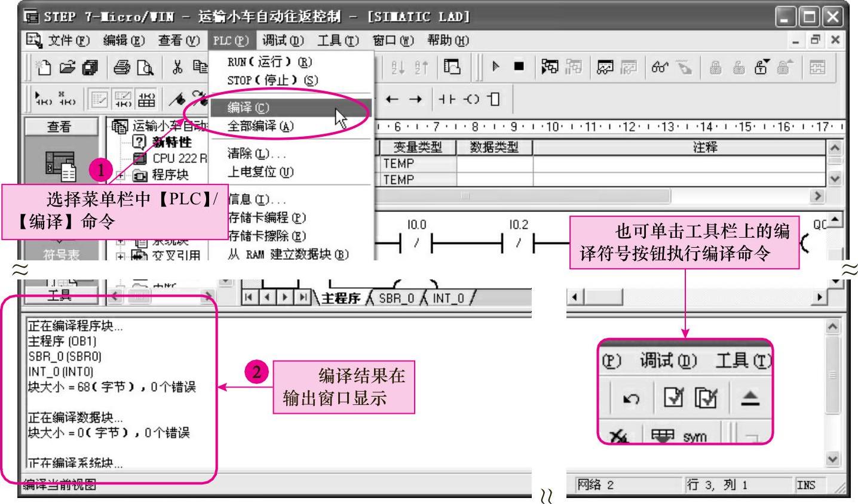858x504 pixels.
Task: Jump to first tab with tab-scroll button
Action: pyautogui.click(x=249, y=297)
